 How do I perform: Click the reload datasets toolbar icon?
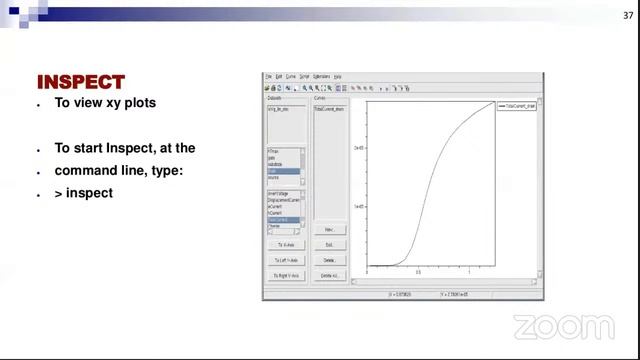[280, 88]
